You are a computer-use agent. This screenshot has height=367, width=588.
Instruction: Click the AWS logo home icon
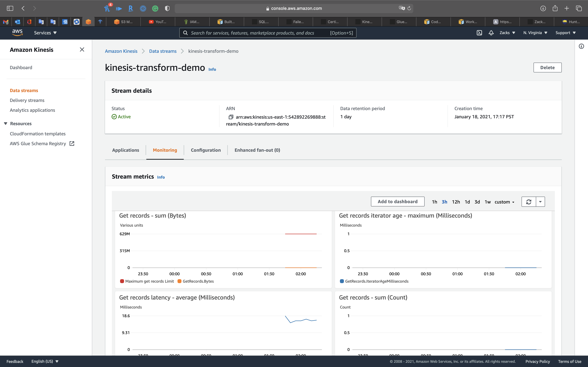pyautogui.click(x=17, y=32)
